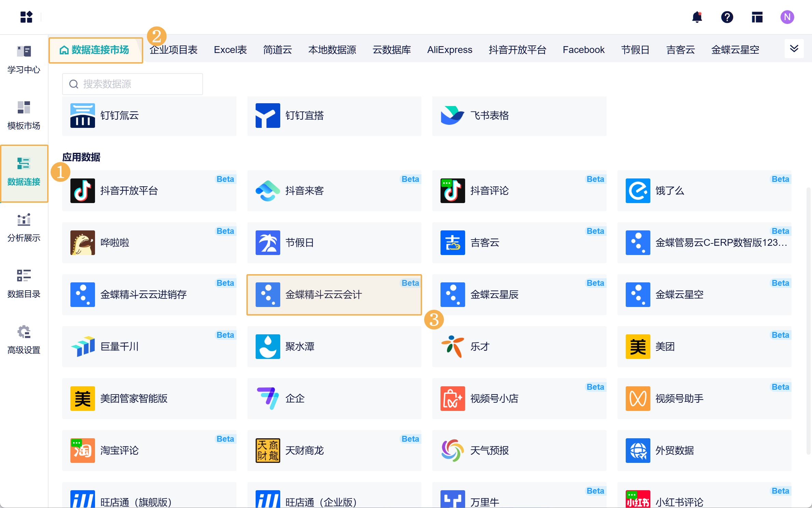The height and width of the screenshot is (508, 812).
Task: Click the vertical scrollbar on the right
Action: pos(808,321)
